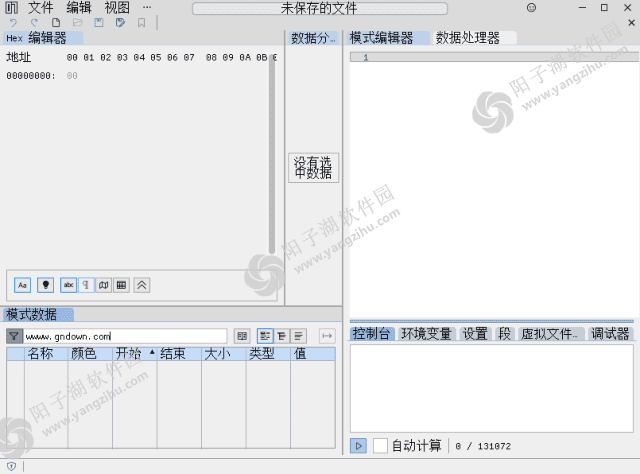The width and height of the screenshot is (640, 474).
Task: Click the table columns icon in hex footer
Action: 121,285
